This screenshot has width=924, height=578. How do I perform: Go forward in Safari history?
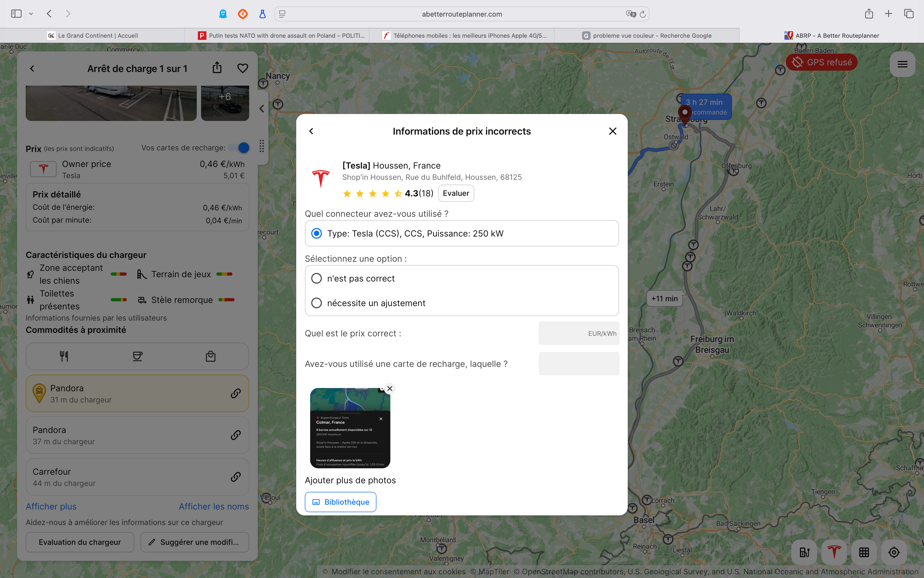click(x=68, y=14)
